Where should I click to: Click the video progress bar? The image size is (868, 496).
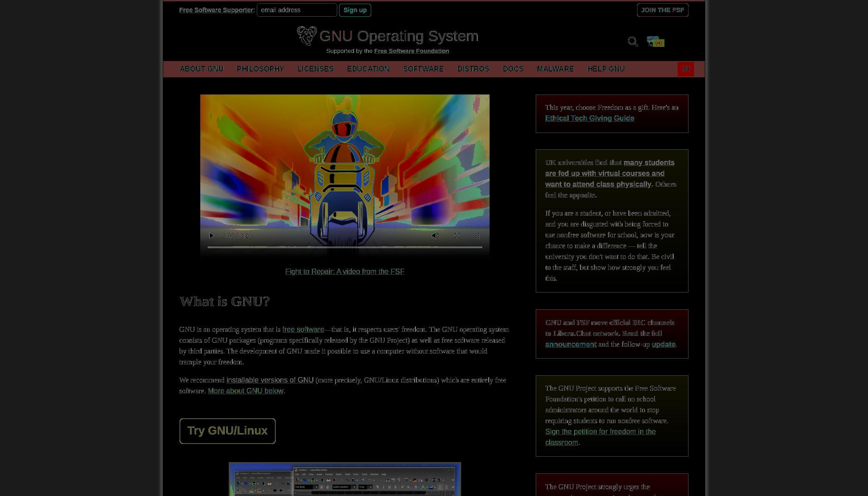coord(345,247)
